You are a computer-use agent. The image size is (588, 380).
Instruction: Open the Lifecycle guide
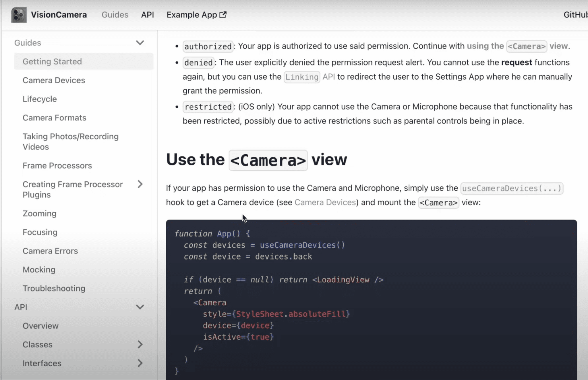point(40,99)
